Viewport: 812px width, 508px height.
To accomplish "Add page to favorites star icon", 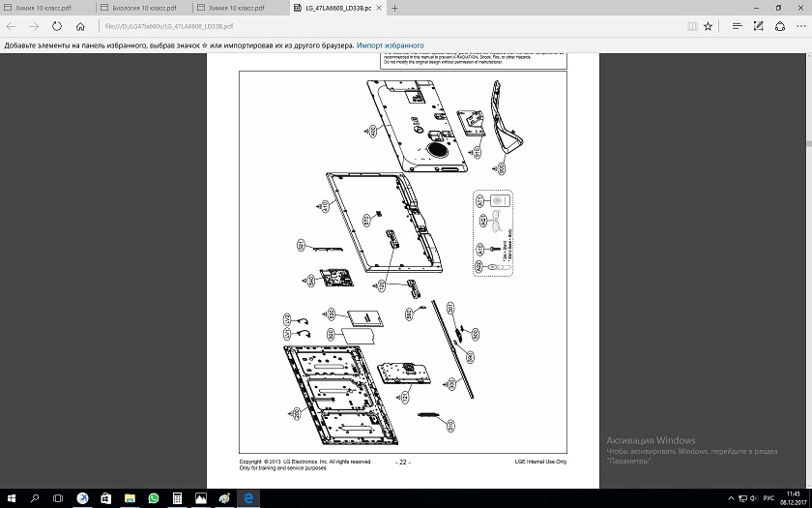I will (x=709, y=26).
